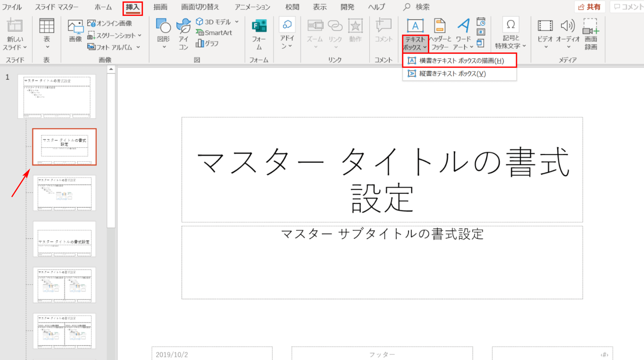Switch to the Review (校閲) tab

coord(292,7)
